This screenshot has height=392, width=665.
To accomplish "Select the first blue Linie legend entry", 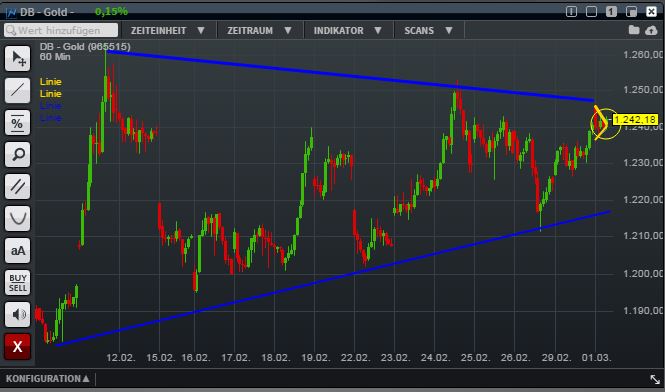I will coord(50,106).
